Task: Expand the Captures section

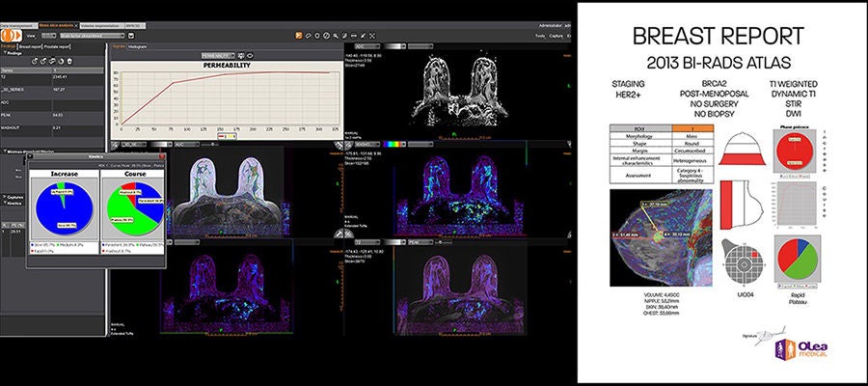Action: pos(14,197)
